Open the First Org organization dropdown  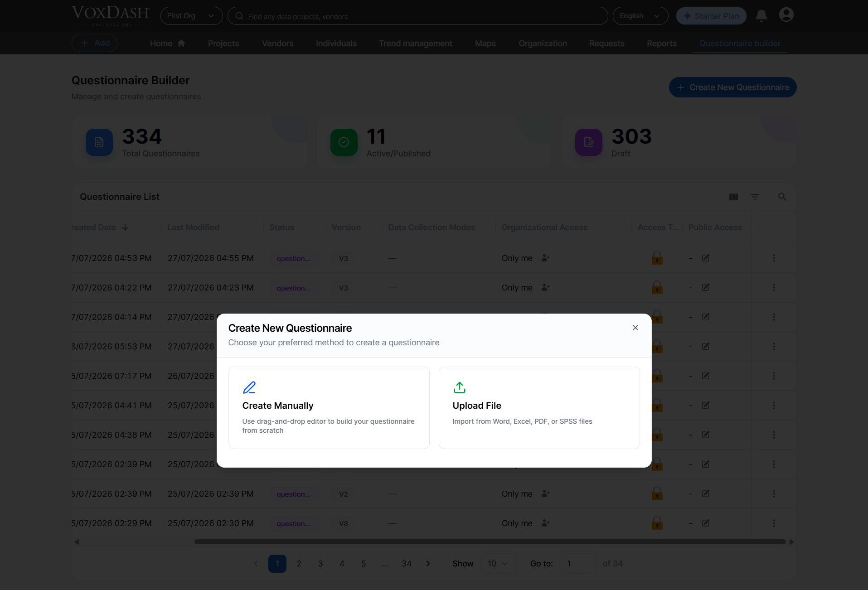[191, 16]
